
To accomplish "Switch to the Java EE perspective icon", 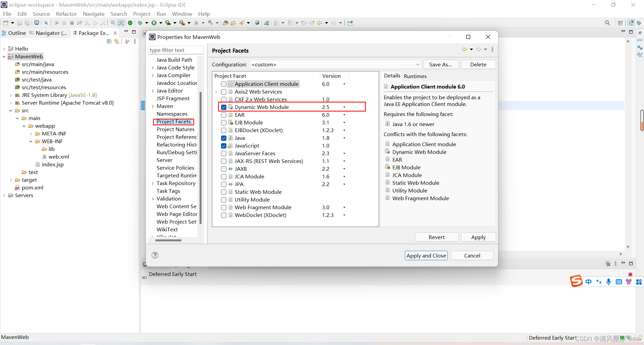I will coord(632,23).
